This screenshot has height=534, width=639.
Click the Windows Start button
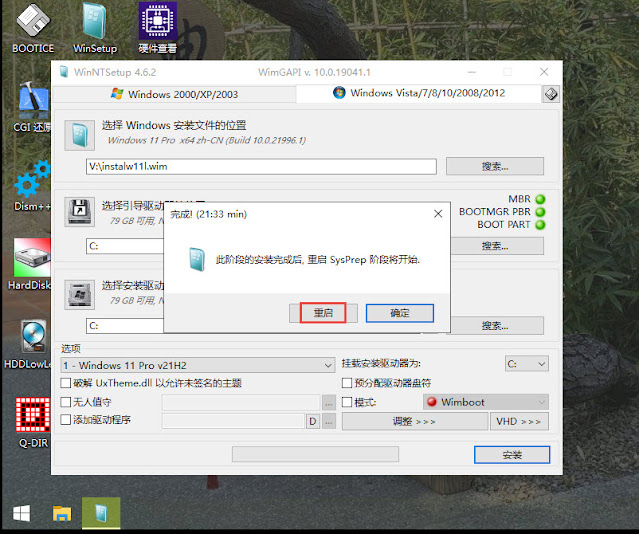coord(21,513)
